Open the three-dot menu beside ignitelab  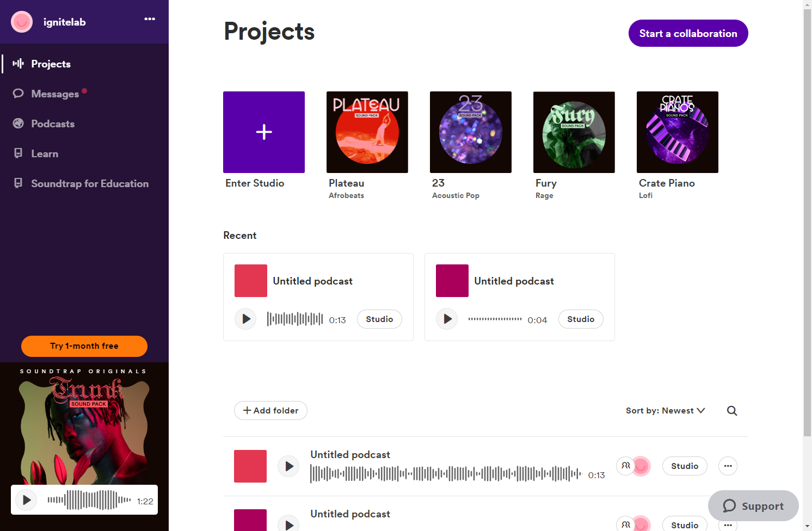coord(150,19)
